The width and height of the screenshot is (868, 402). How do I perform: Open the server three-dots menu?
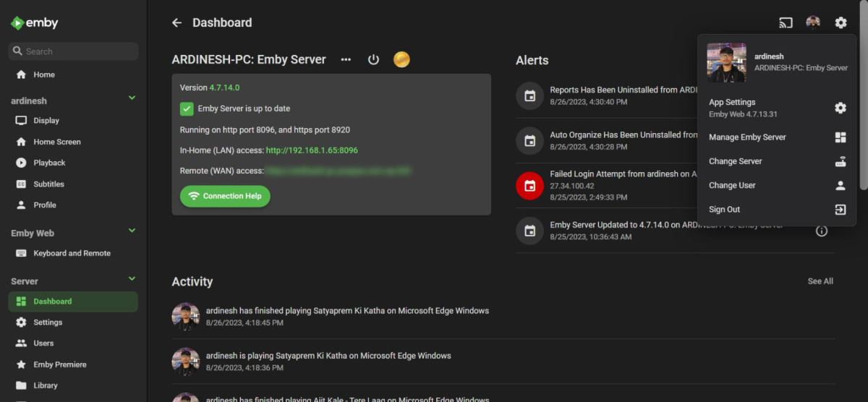(346, 59)
